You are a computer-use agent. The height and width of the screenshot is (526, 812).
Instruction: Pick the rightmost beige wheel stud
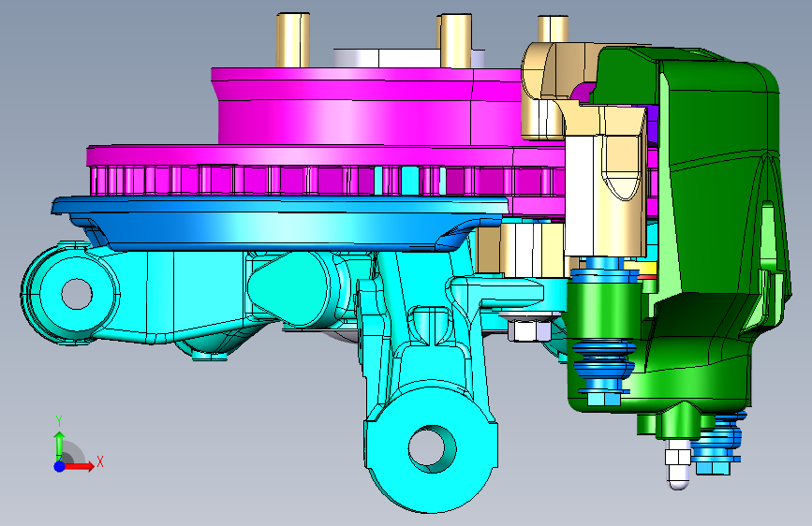pos(554,29)
